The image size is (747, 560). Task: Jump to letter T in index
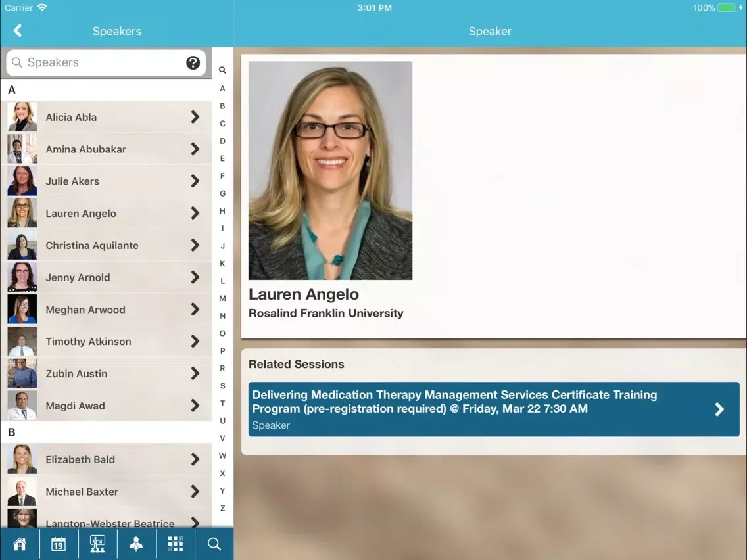pyautogui.click(x=222, y=404)
